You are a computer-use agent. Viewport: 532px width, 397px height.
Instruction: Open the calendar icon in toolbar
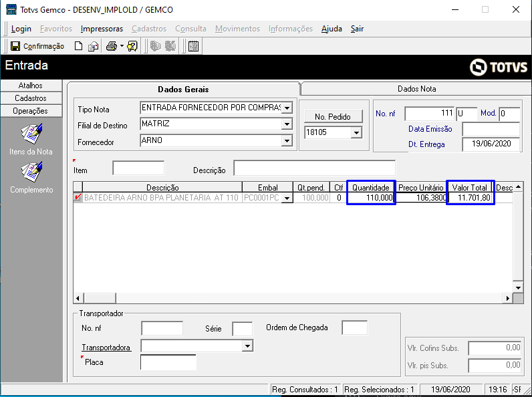pyautogui.click(x=193, y=46)
